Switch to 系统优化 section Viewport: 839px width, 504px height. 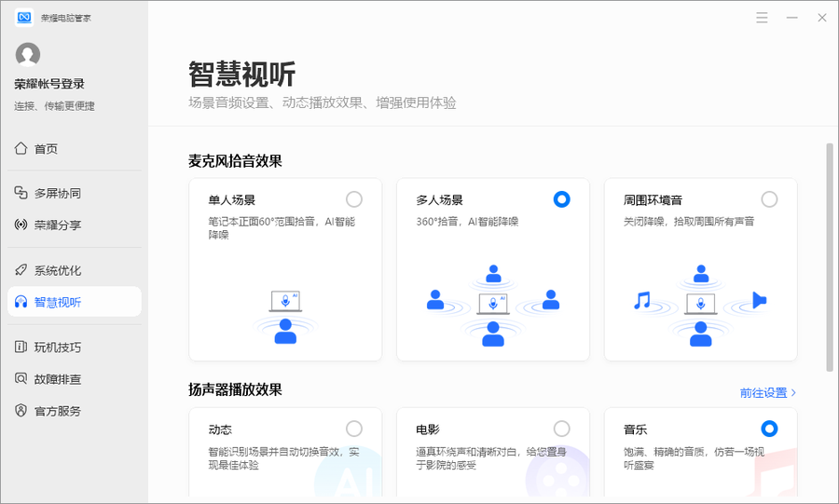75,270
